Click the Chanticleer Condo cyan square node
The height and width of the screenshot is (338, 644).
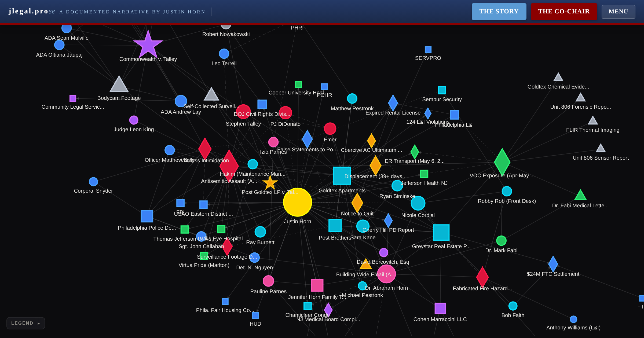tap(308, 306)
